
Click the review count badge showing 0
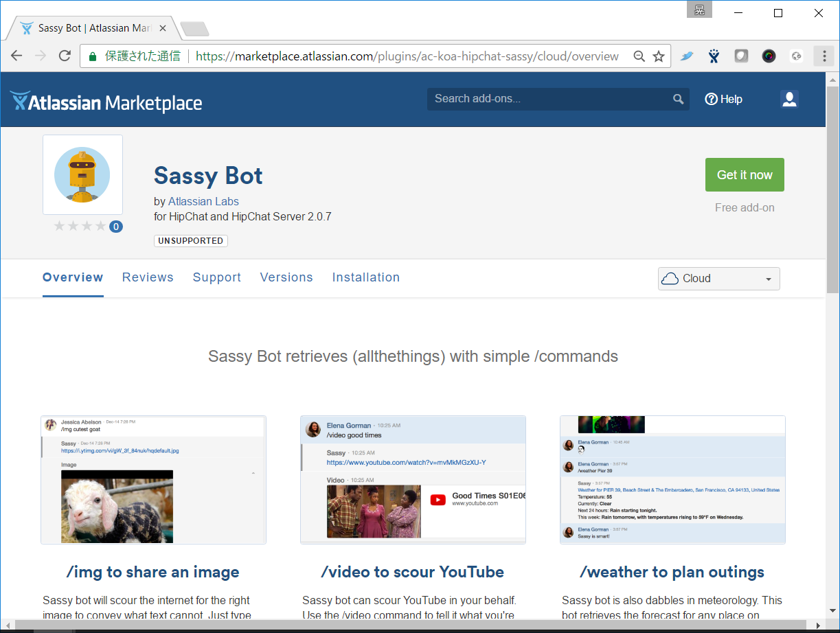[115, 227]
